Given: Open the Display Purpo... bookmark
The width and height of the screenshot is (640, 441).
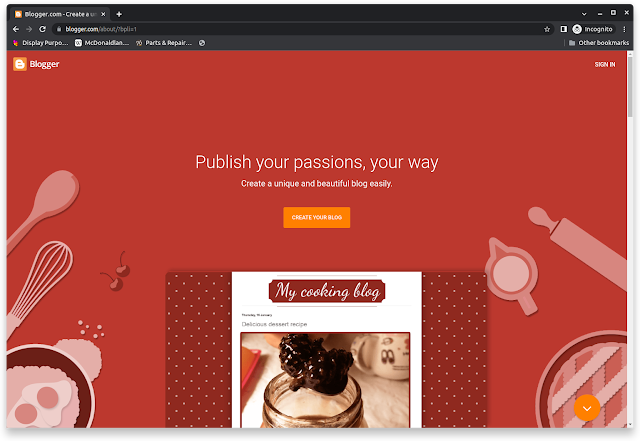Looking at the screenshot, I should tap(40, 43).
